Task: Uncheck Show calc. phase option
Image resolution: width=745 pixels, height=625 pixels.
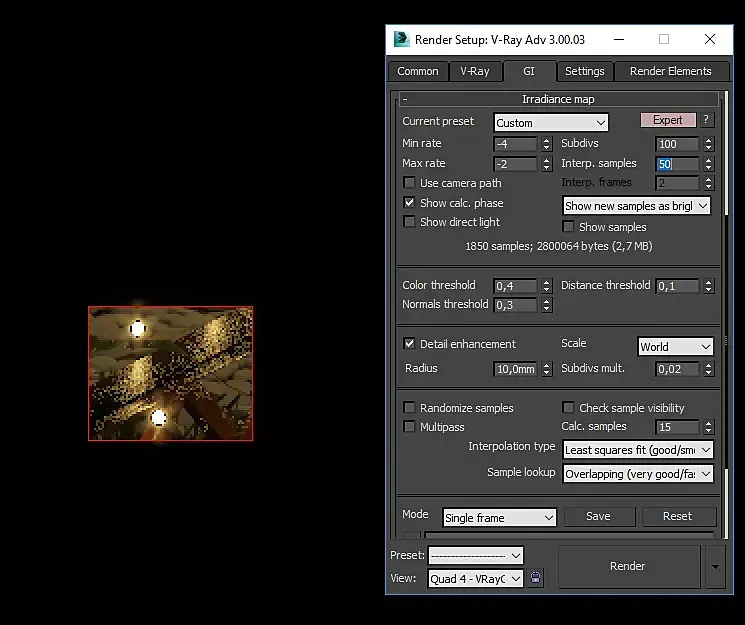Action: (x=409, y=203)
